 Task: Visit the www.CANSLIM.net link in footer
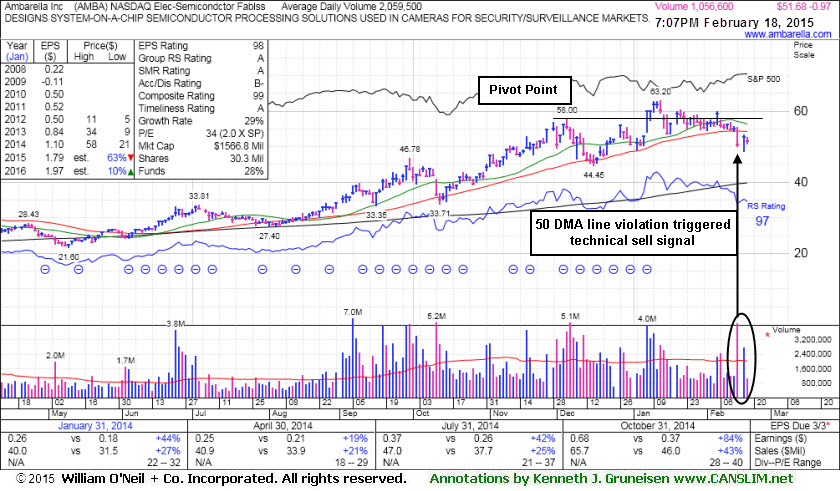(x=733, y=478)
